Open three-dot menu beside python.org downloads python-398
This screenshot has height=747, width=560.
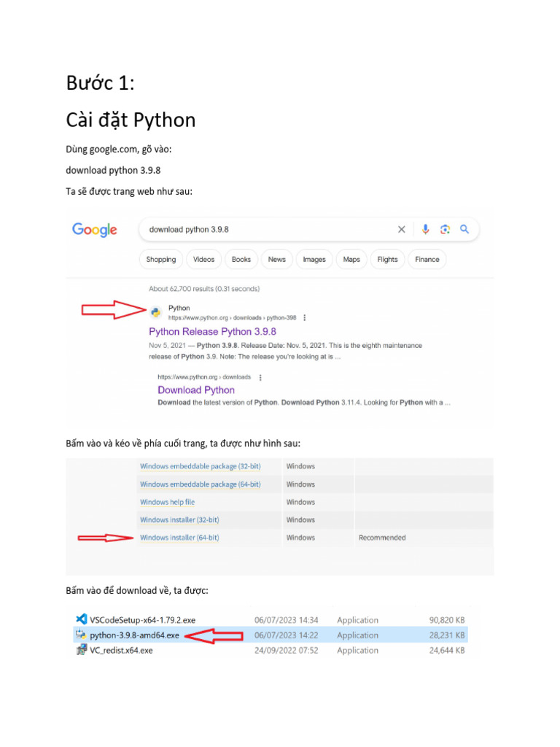305,318
